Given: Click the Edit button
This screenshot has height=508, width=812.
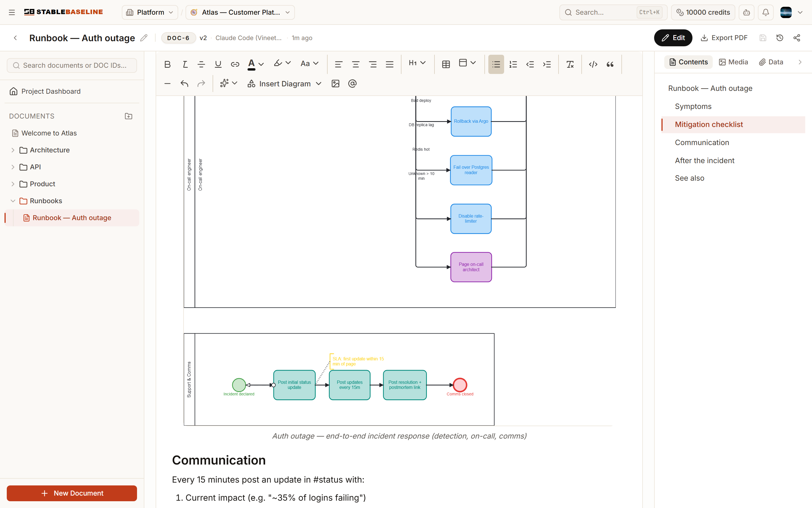Looking at the screenshot, I should click(x=673, y=38).
